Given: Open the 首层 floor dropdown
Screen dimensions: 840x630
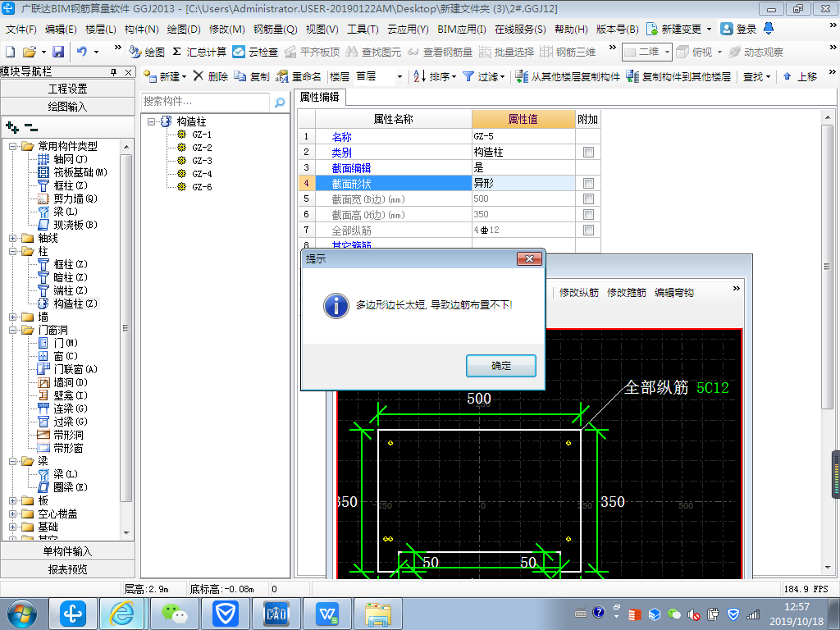Looking at the screenshot, I should (x=399, y=76).
